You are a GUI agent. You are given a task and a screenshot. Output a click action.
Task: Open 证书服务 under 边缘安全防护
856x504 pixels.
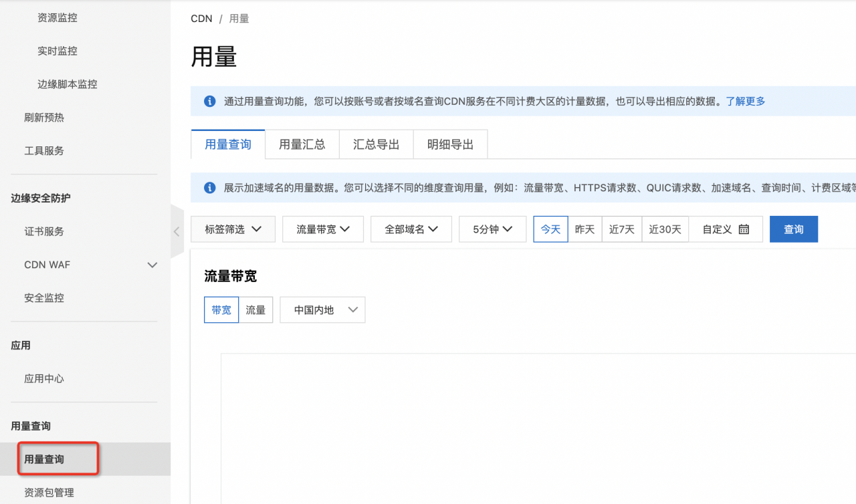click(44, 231)
